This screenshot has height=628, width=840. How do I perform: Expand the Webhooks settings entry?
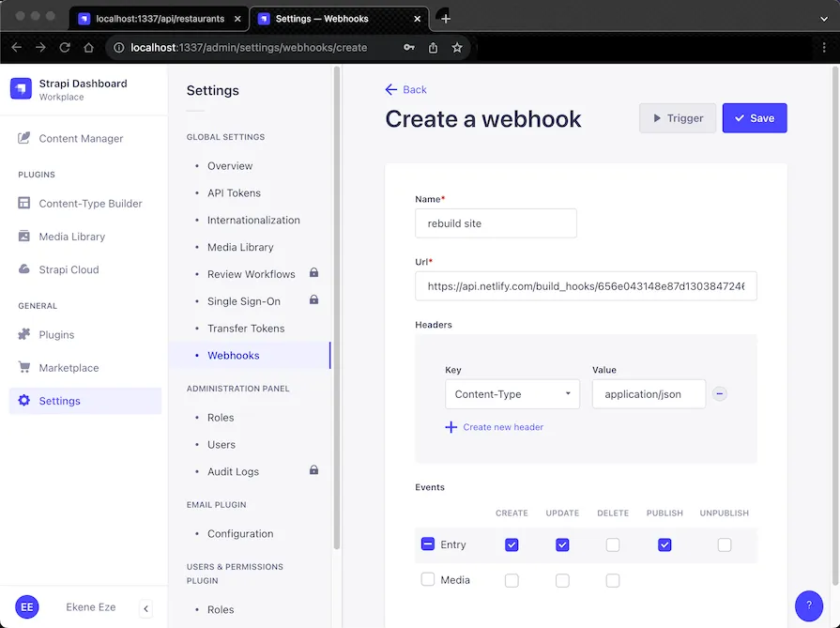(233, 355)
